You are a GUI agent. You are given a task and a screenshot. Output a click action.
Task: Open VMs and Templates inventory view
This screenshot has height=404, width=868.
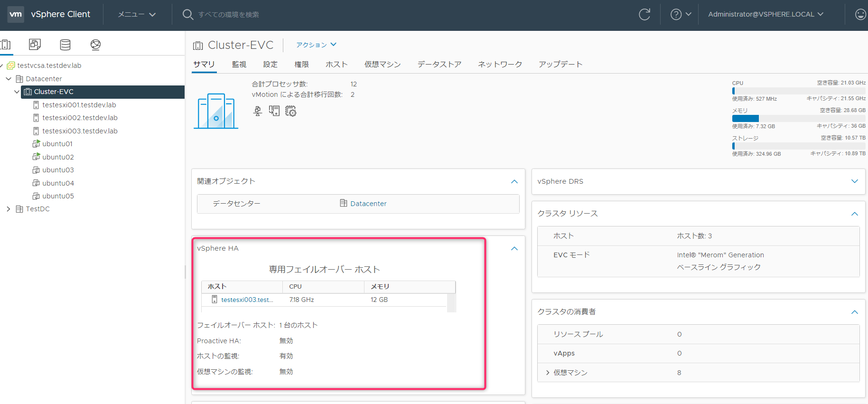point(35,45)
